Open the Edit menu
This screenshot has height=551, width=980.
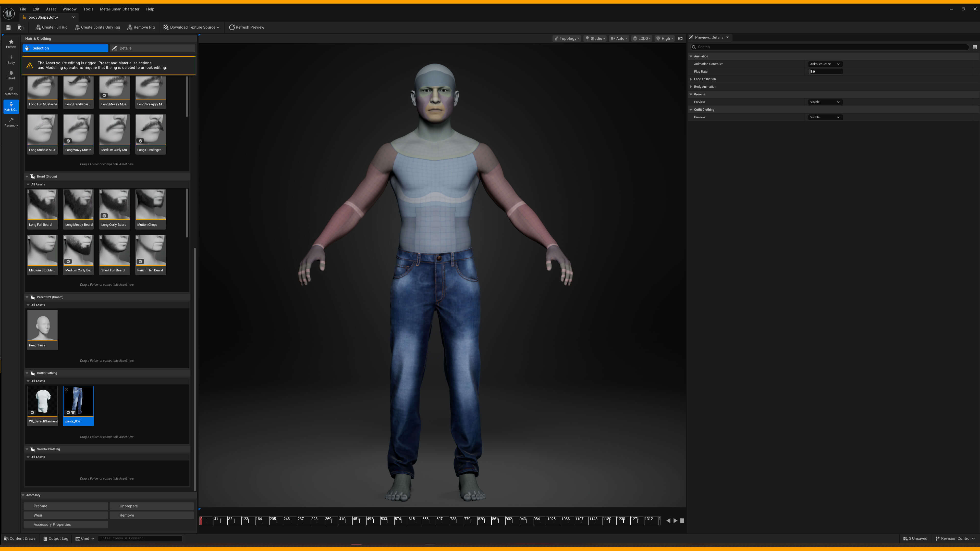[36, 9]
